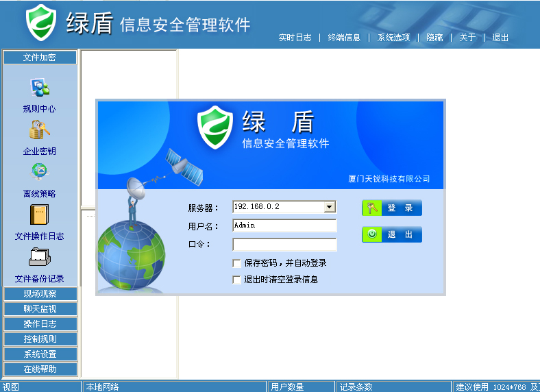Click 视图 in the status bar

(11, 387)
